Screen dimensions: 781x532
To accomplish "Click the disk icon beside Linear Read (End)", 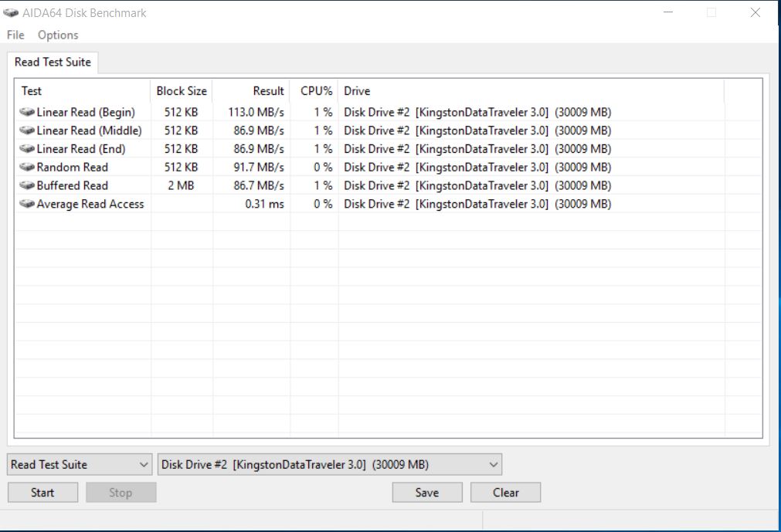I will point(27,149).
